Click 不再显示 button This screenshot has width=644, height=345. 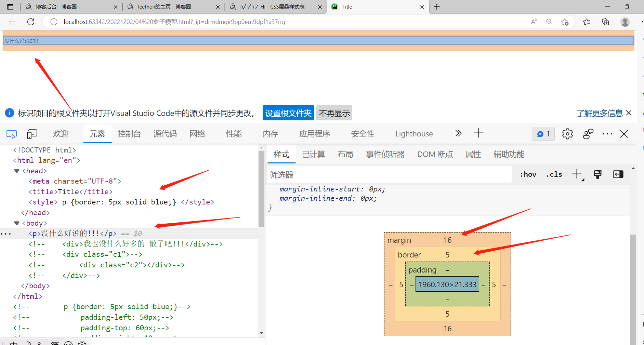pyautogui.click(x=334, y=113)
